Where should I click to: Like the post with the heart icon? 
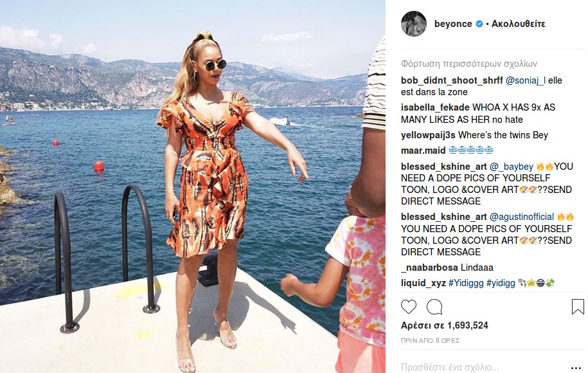coord(408,307)
